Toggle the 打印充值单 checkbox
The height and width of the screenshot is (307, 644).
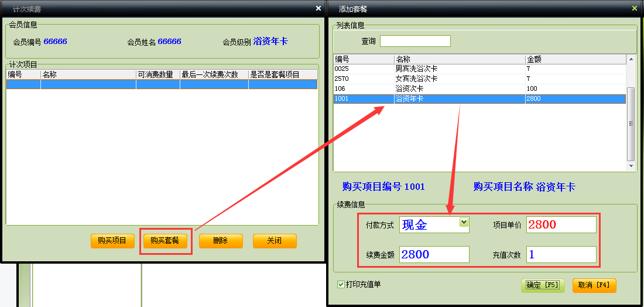coord(341,284)
